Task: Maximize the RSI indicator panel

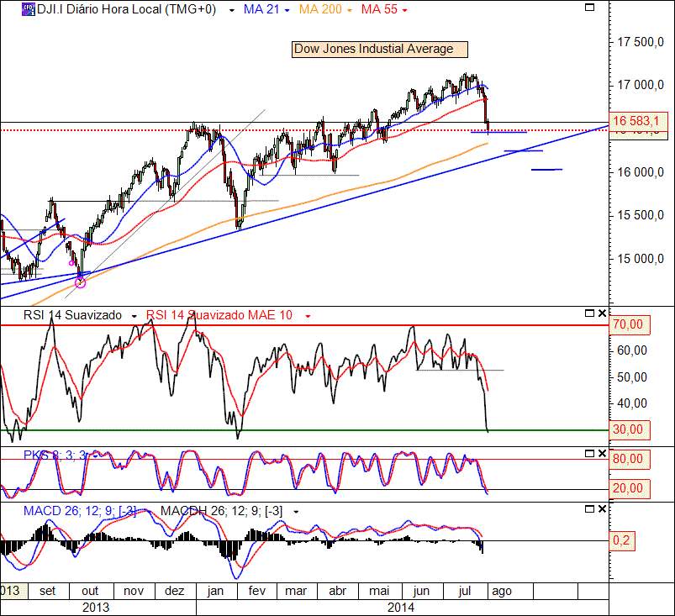Action: tap(589, 313)
